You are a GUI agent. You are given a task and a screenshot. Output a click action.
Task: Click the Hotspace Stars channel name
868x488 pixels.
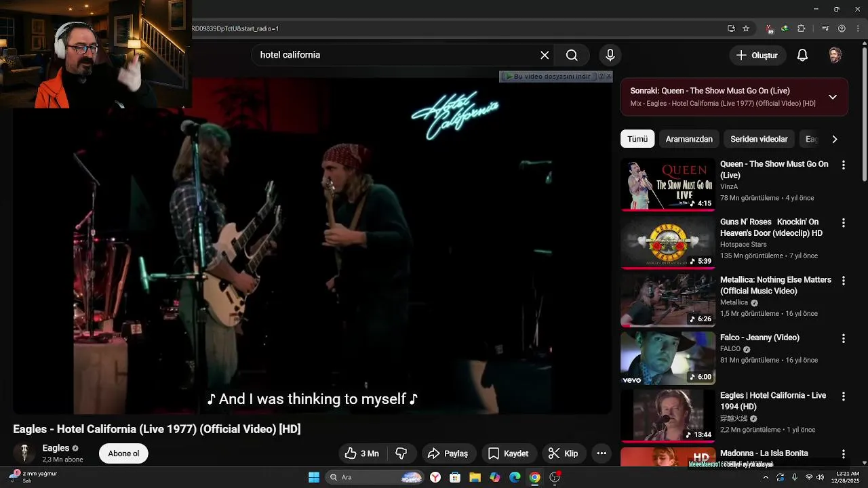(x=743, y=245)
